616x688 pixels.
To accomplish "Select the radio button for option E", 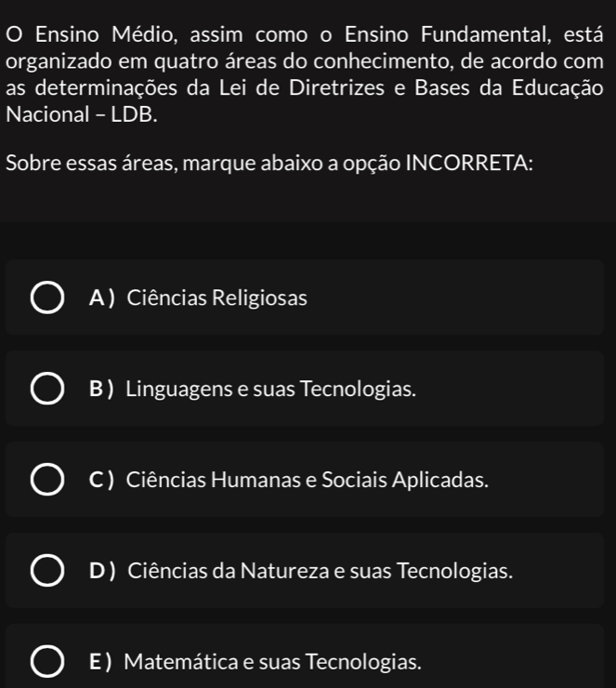I will 47,661.
